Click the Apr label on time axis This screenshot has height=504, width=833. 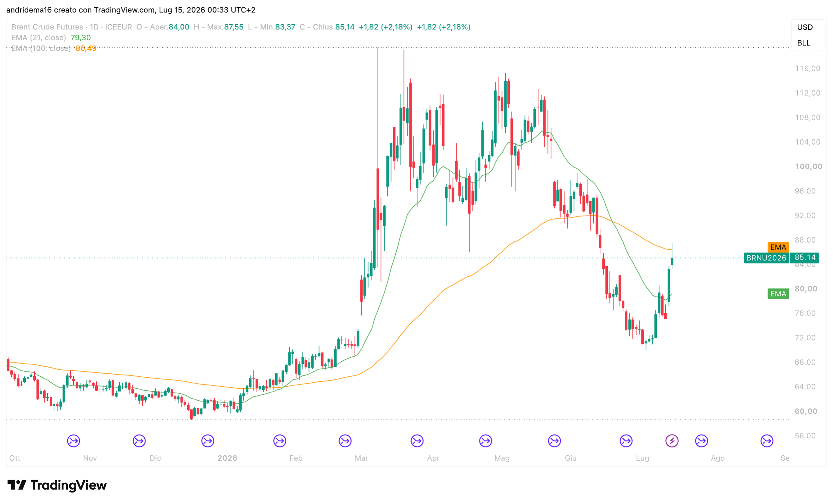[433, 458]
